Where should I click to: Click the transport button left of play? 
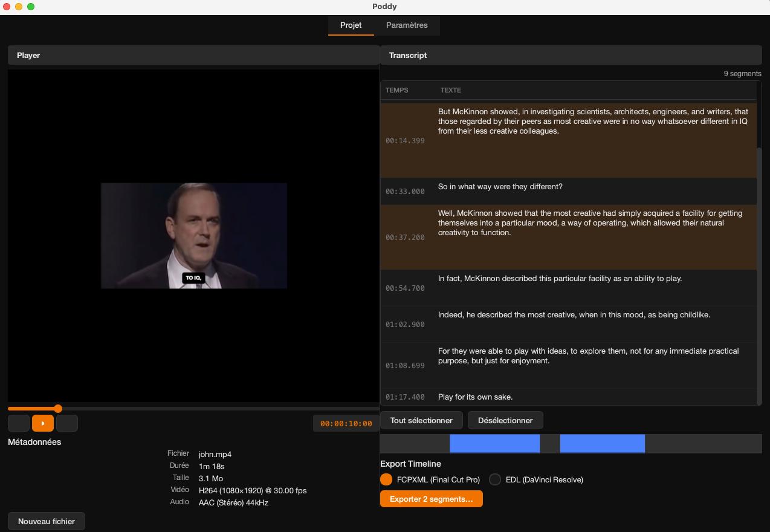click(x=19, y=423)
